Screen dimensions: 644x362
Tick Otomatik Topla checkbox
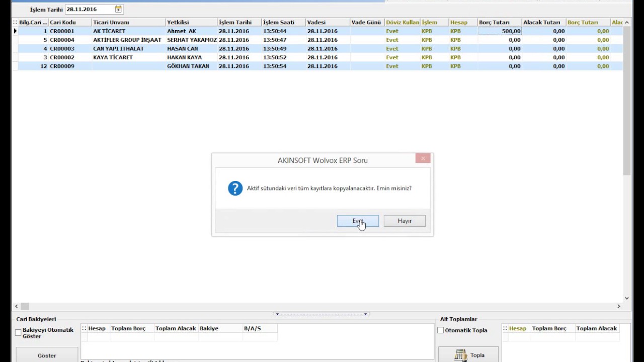[441, 330]
